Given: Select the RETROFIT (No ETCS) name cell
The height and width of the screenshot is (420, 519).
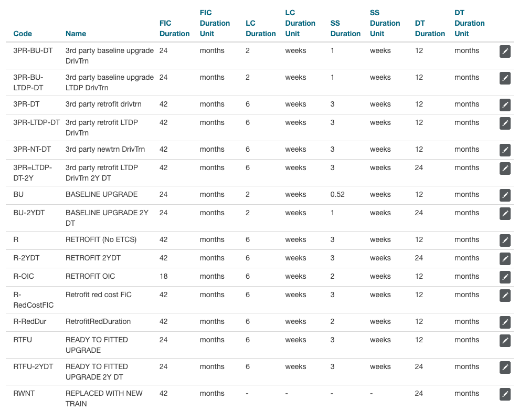Looking at the screenshot, I should tap(101, 239).
